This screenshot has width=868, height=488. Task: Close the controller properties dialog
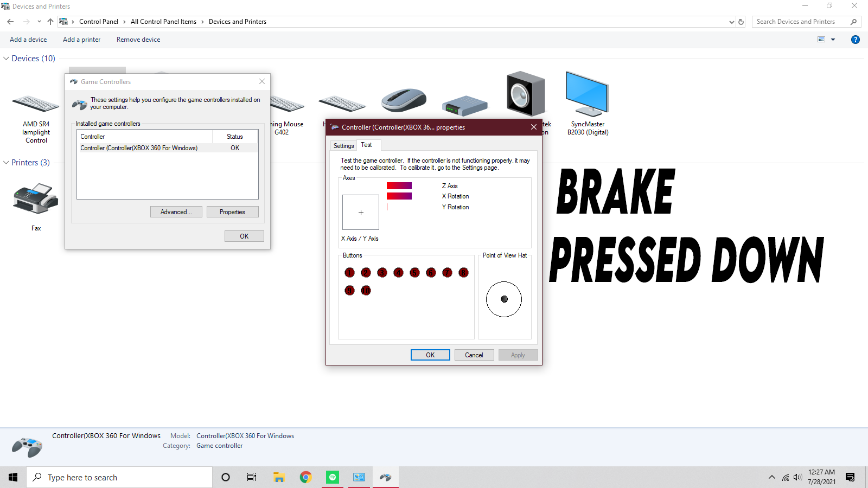click(x=534, y=127)
